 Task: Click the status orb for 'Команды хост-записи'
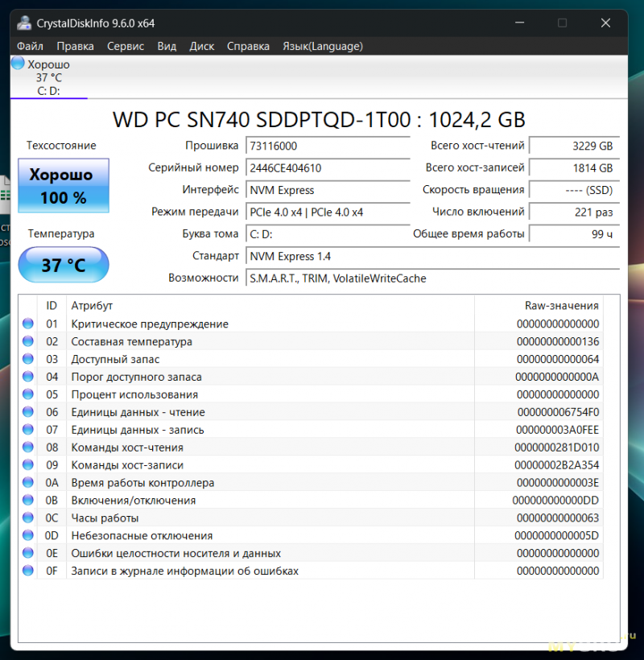[28, 464]
